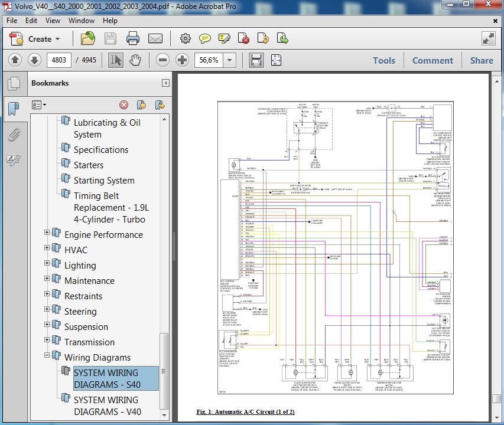Collapse the Wiring Diagrams bookmark

pos(47,355)
